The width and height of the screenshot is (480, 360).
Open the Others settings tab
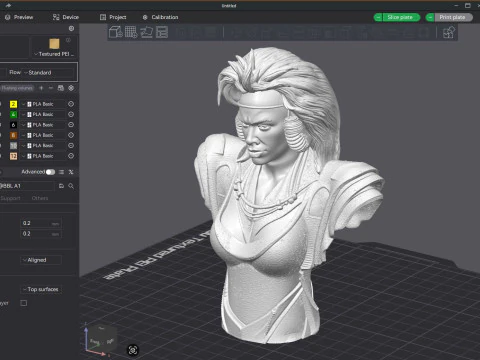[x=40, y=198]
